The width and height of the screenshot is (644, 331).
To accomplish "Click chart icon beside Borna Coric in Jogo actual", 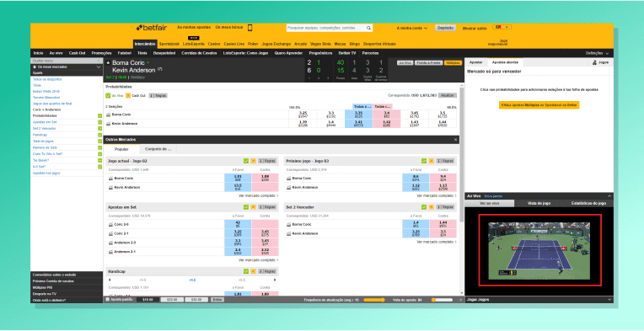I will [110, 179].
